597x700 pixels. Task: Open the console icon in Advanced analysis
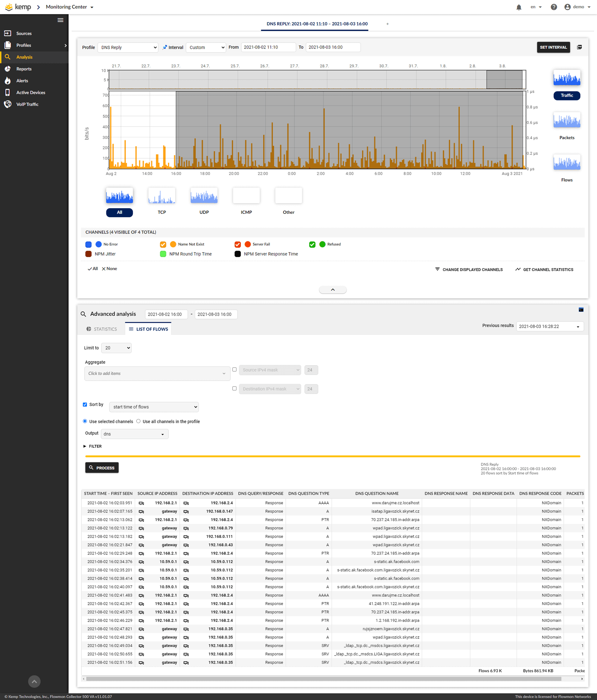[581, 310]
